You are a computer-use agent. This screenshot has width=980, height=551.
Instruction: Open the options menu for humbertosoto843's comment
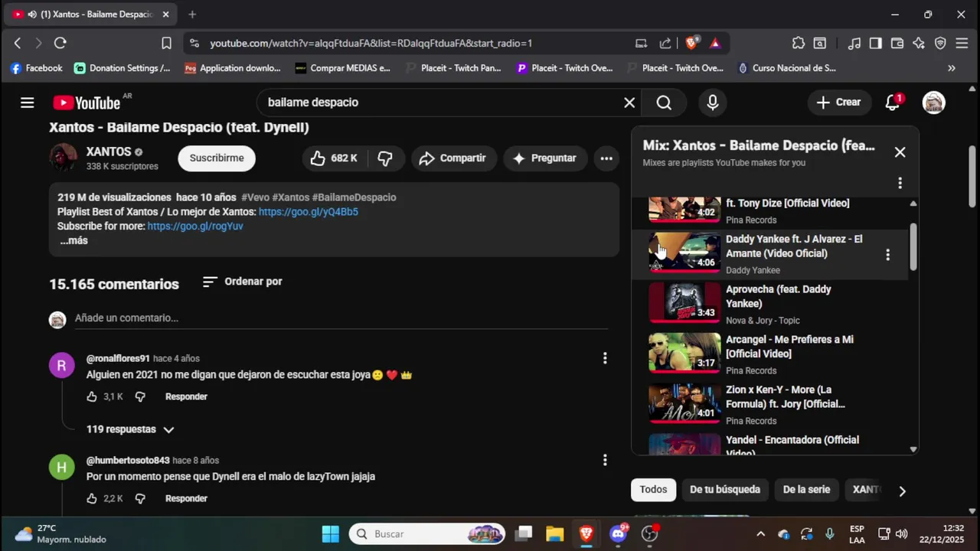(x=605, y=460)
